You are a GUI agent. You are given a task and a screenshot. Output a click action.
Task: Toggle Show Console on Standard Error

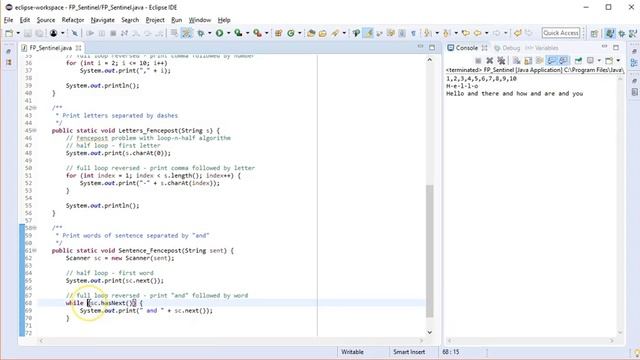pos(563,60)
